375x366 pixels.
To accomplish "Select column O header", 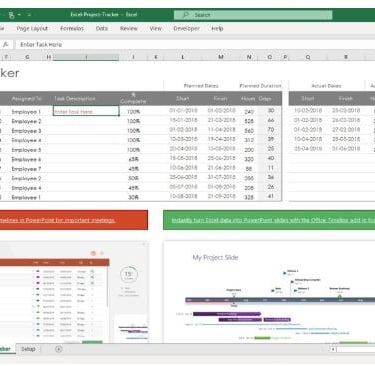I will point(270,57).
